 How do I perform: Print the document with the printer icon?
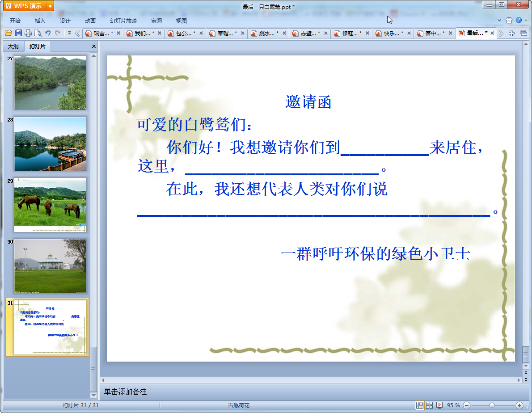pyautogui.click(x=28, y=33)
